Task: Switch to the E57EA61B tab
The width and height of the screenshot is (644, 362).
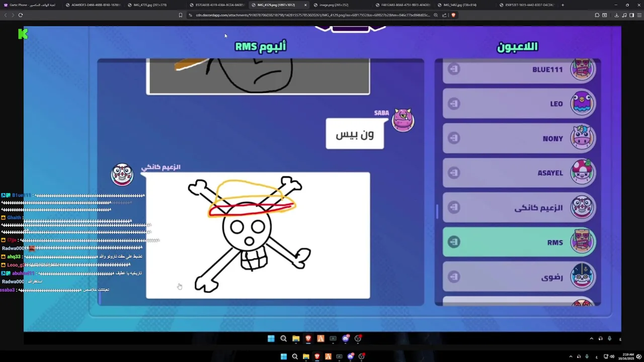Action: [216, 5]
